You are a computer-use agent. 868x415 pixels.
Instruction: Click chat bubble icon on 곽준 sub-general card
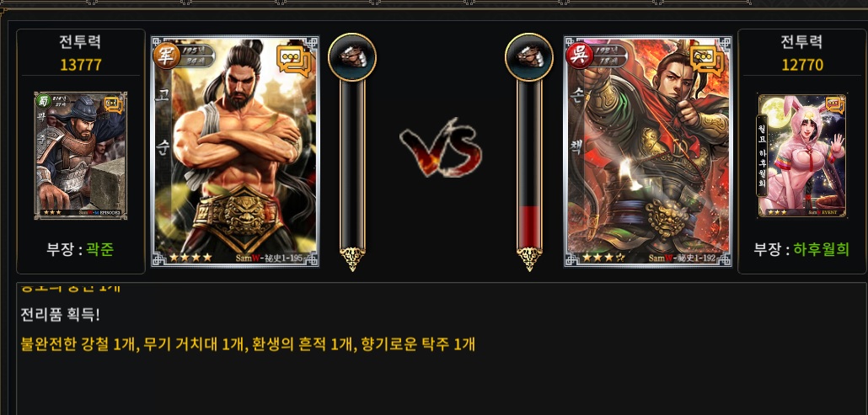[113, 104]
